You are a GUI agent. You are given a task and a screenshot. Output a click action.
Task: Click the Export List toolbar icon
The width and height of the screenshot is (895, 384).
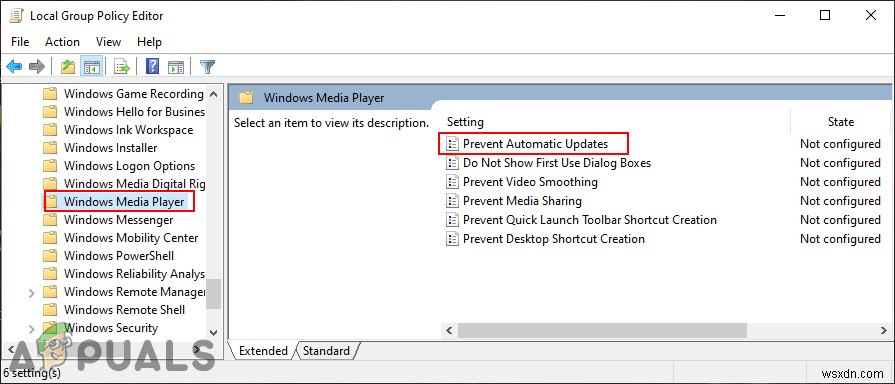click(x=122, y=67)
